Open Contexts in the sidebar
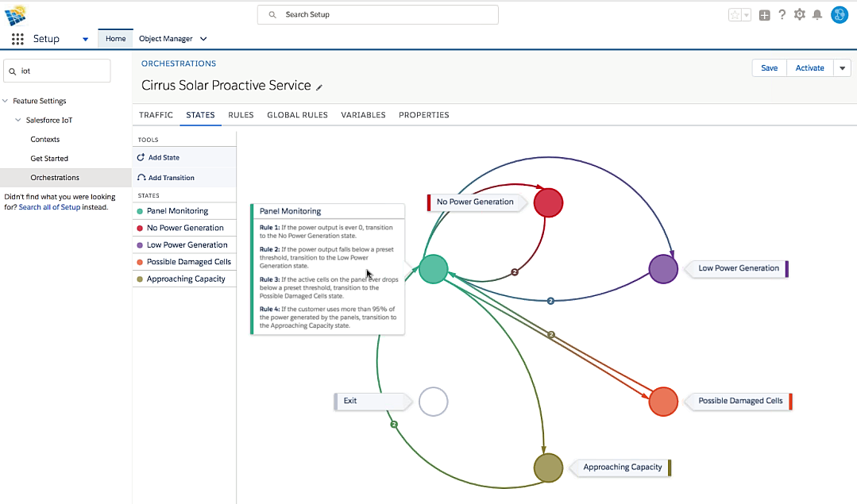The image size is (857, 504). tap(44, 139)
